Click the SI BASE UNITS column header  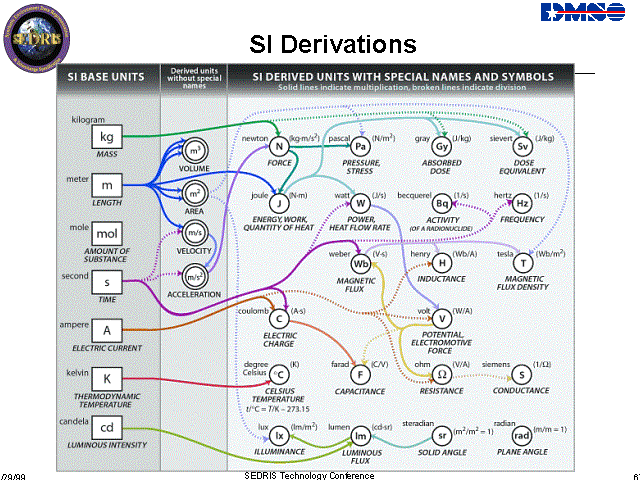(106, 77)
